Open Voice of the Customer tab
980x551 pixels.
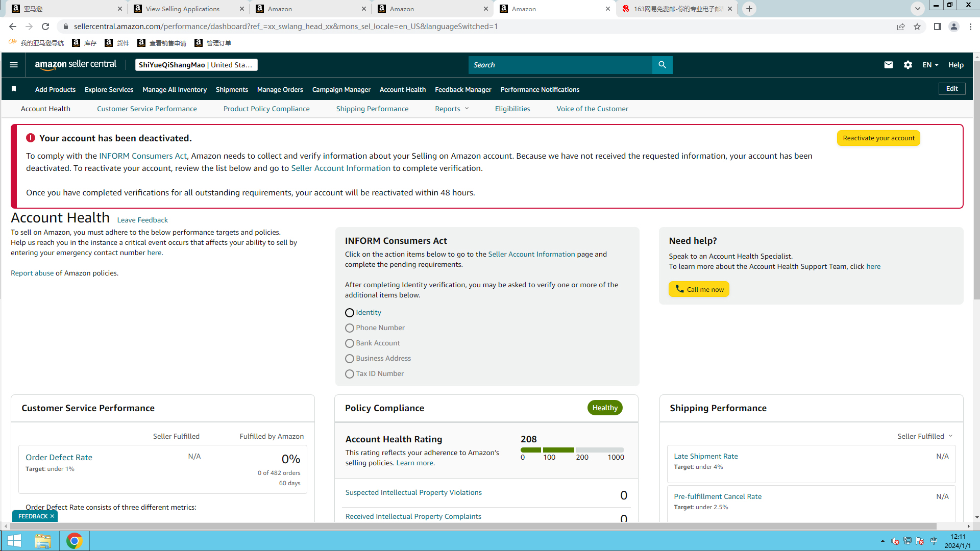pos(592,109)
